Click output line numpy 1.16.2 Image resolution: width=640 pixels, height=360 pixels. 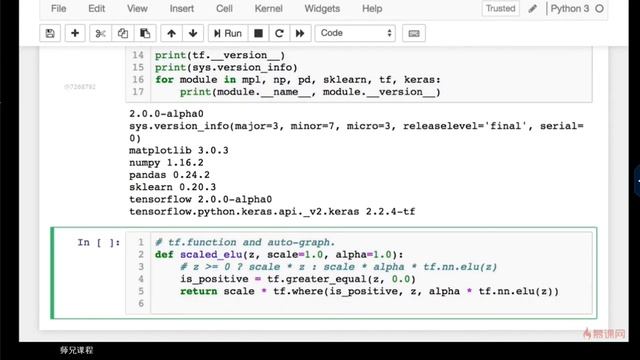point(166,163)
